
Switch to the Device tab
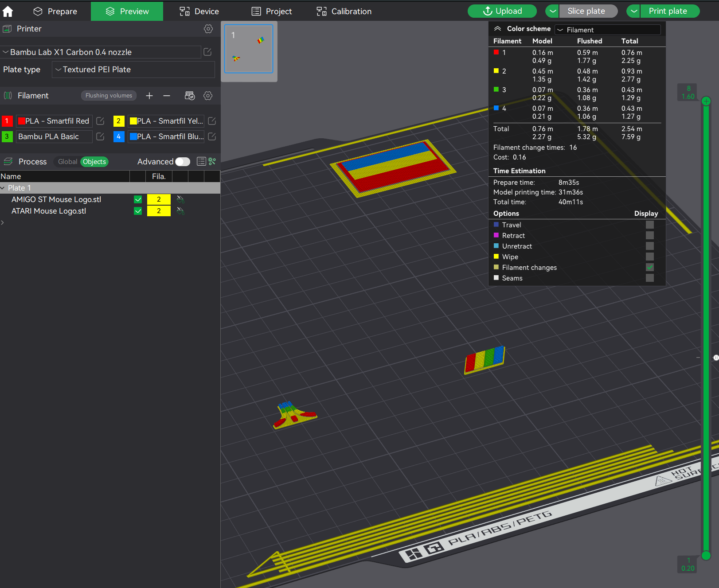tap(199, 11)
